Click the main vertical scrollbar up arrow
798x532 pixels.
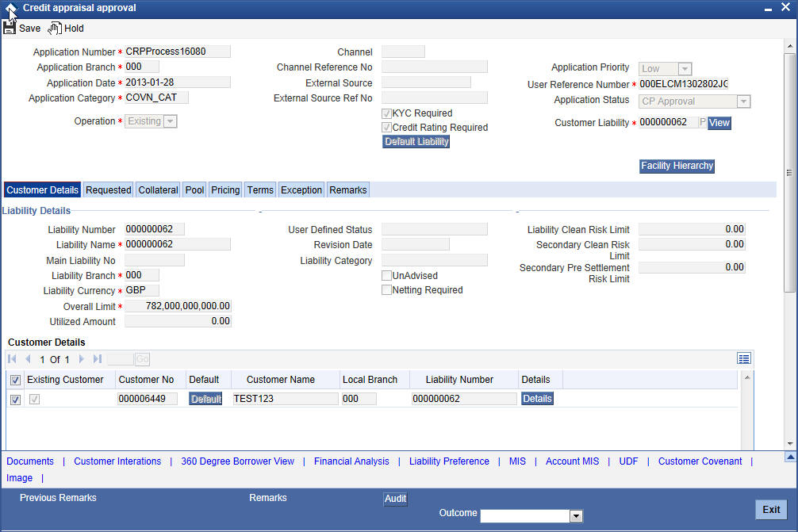pyautogui.click(x=790, y=46)
